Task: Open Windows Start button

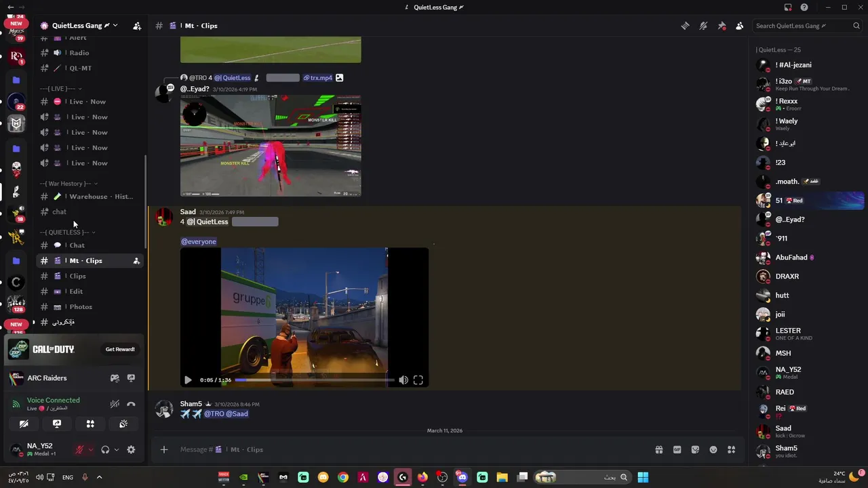Action: (642, 477)
